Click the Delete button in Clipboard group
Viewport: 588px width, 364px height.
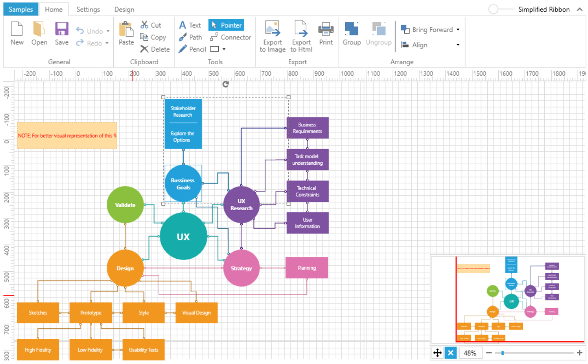point(154,49)
